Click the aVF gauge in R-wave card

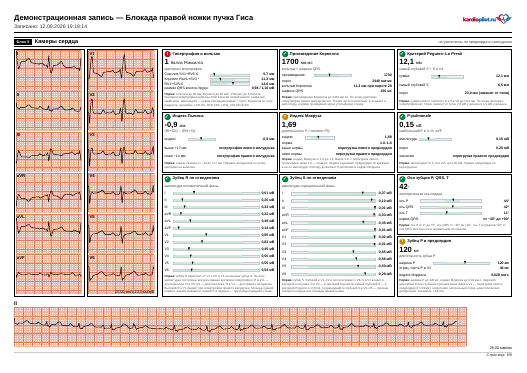pos(216,228)
